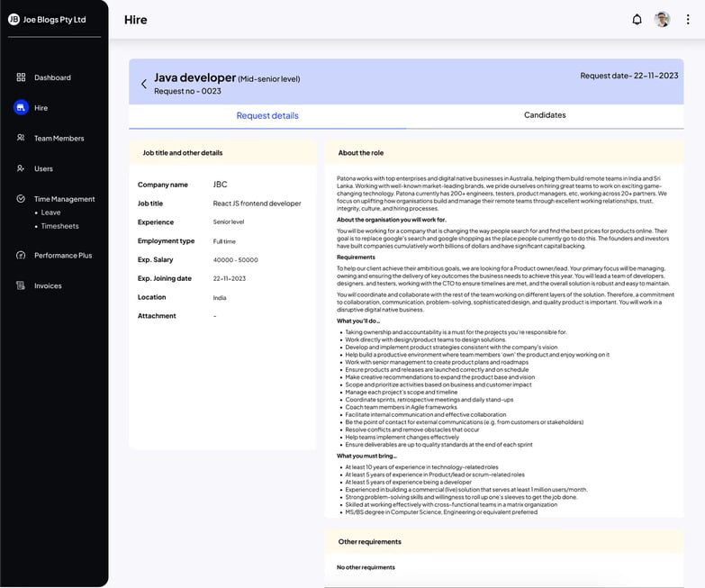Image resolution: width=705 pixels, height=588 pixels.
Task: Click the Attachment field value
Action: point(215,316)
